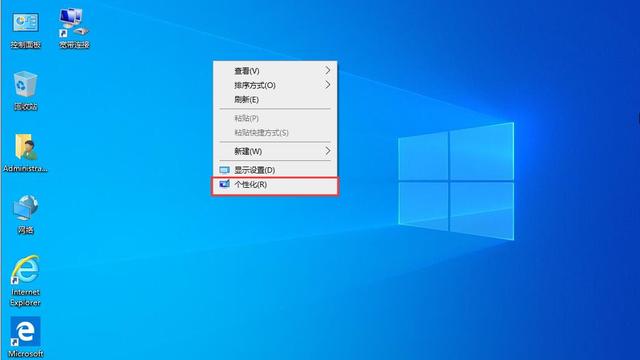The image size is (640, 360).
Task: Choose 新建(W) in the context menu
Action: coord(275,151)
